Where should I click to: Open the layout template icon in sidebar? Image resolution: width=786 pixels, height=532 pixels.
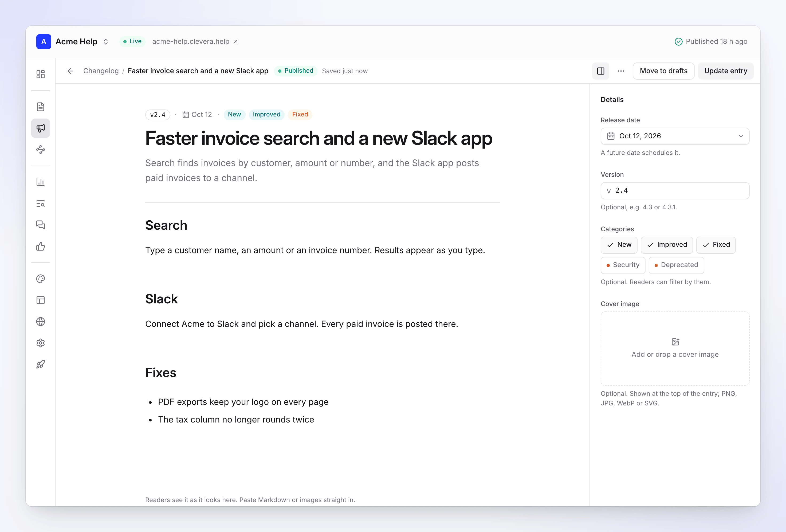pyautogui.click(x=41, y=300)
